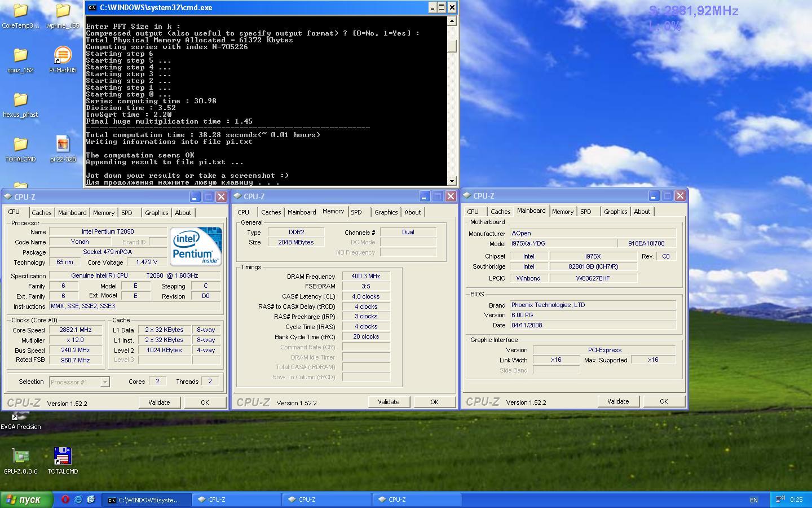
Task: Open the Memory tab in left CPU-Z window
Action: pos(104,213)
